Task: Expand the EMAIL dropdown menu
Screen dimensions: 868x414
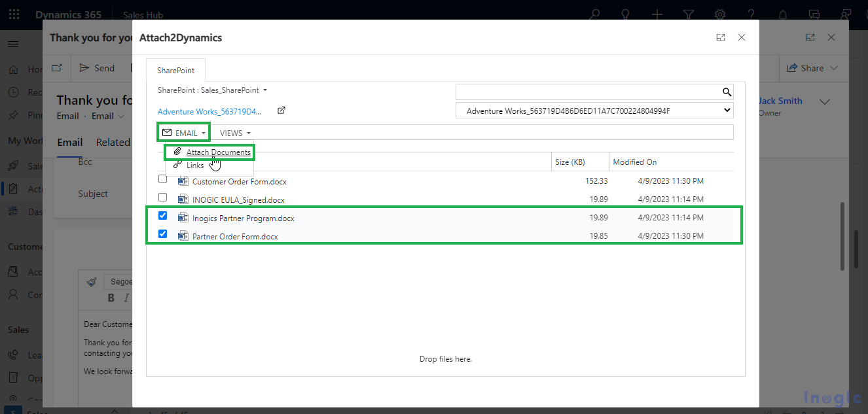Action: 184,133
